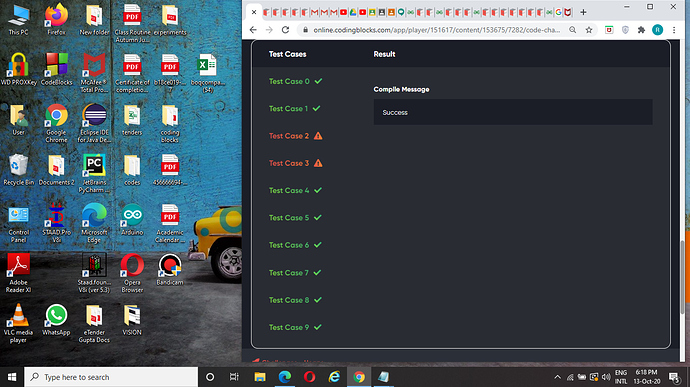The width and height of the screenshot is (690, 387).
Task: Select STAAD.Pro V8i desktop icon
Action: click(56, 223)
